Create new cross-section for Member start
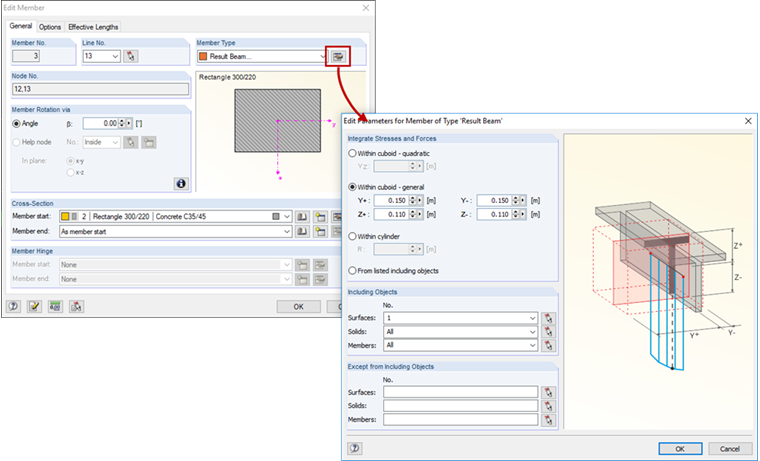 coord(320,217)
